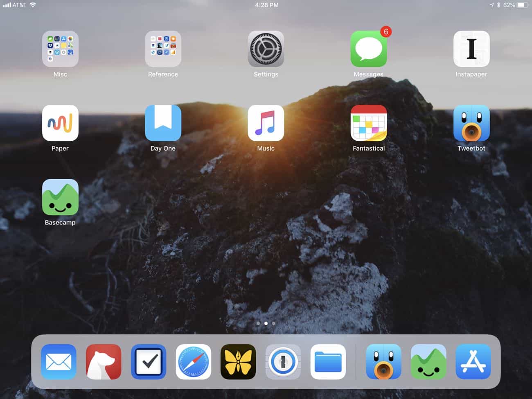Open the Files app in dock
Image resolution: width=532 pixels, height=399 pixels.
point(328,362)
